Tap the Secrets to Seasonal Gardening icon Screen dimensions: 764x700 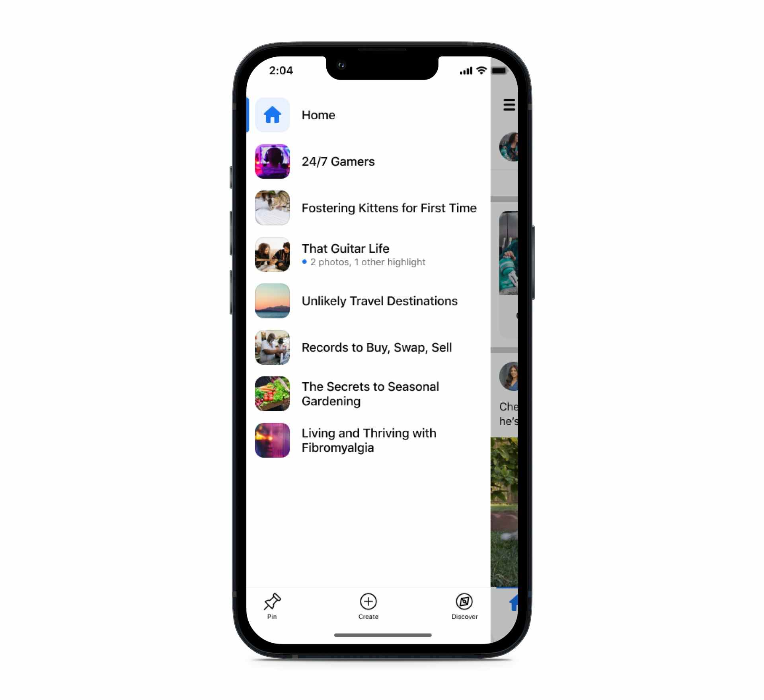(273, 393)
